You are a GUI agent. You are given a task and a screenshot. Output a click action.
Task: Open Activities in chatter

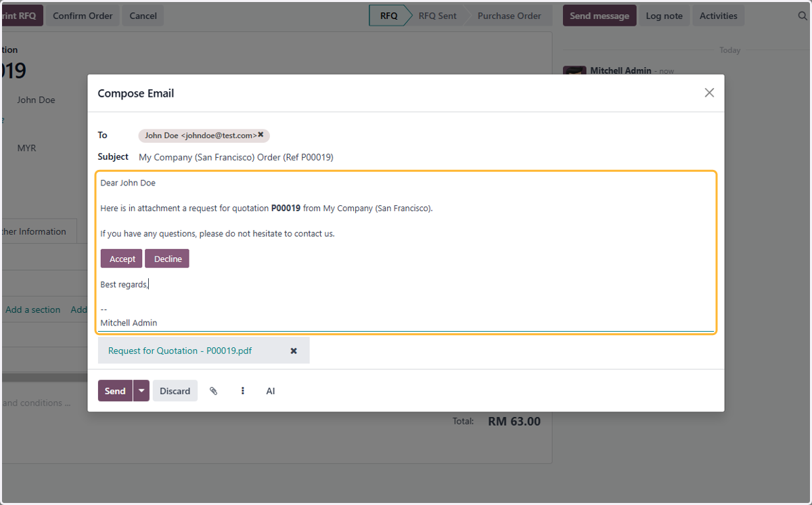coord(719,16)
